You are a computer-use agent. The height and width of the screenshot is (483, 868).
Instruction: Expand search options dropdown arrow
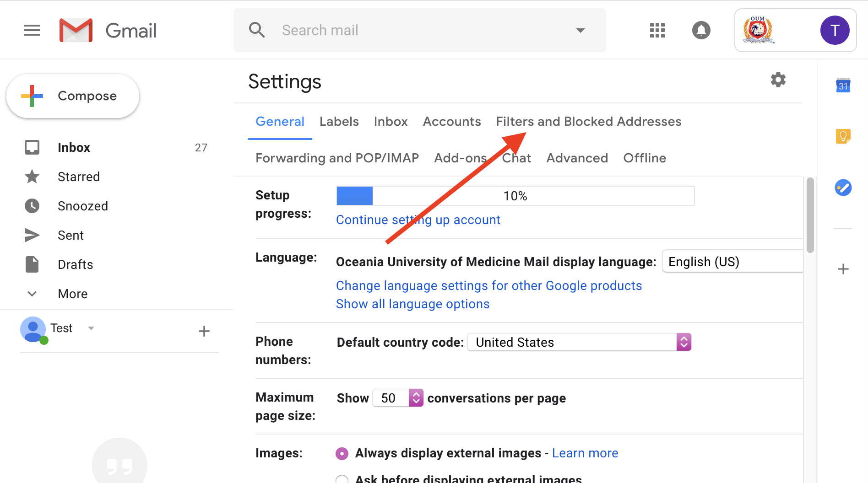pos(580,30)
